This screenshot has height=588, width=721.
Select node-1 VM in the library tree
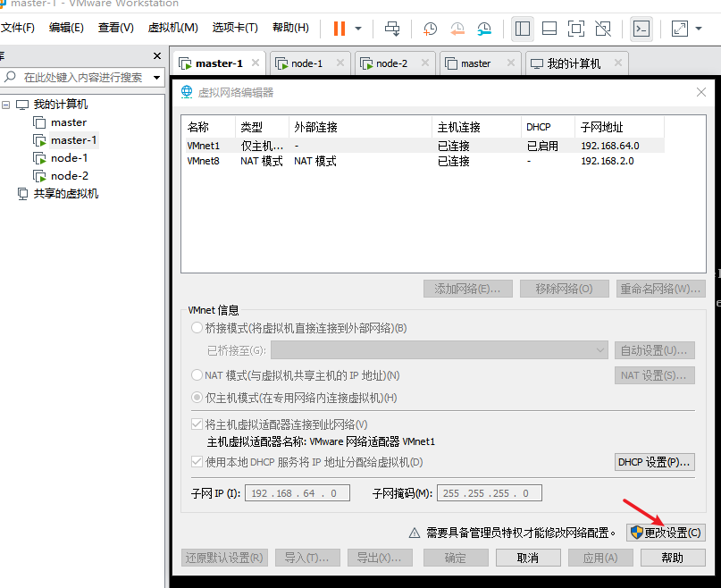[69, 158]
